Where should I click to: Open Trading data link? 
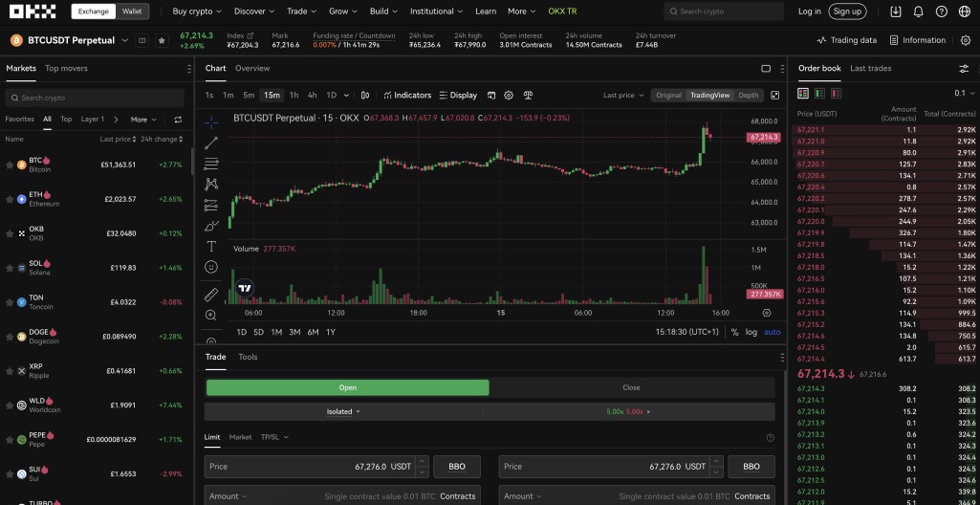pyautogui.click(x=847, y=40)
